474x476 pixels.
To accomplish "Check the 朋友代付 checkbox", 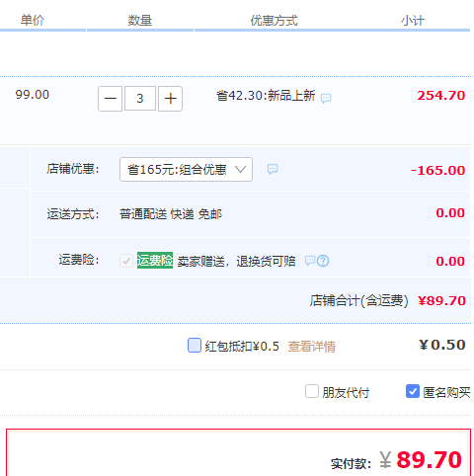I will tap(312, 391).
